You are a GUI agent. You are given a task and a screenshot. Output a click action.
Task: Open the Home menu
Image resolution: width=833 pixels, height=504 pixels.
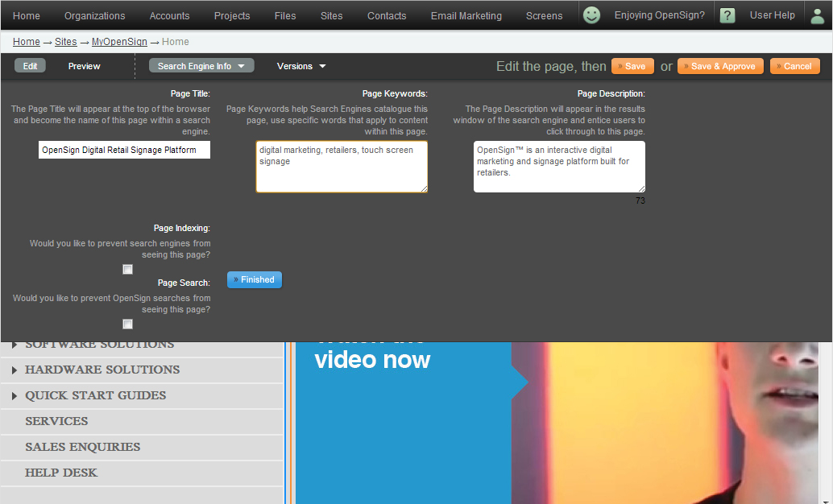pos(27,15)
